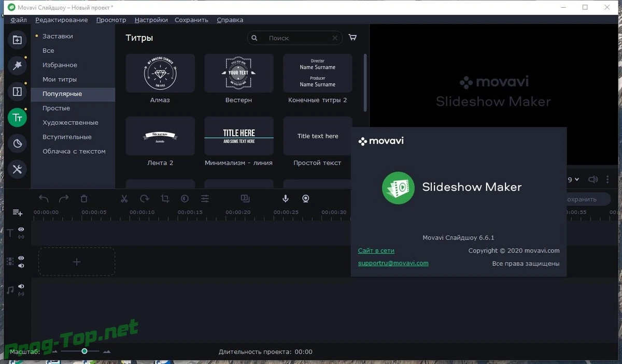Mute the video track speaker icon

pos(21,266)
